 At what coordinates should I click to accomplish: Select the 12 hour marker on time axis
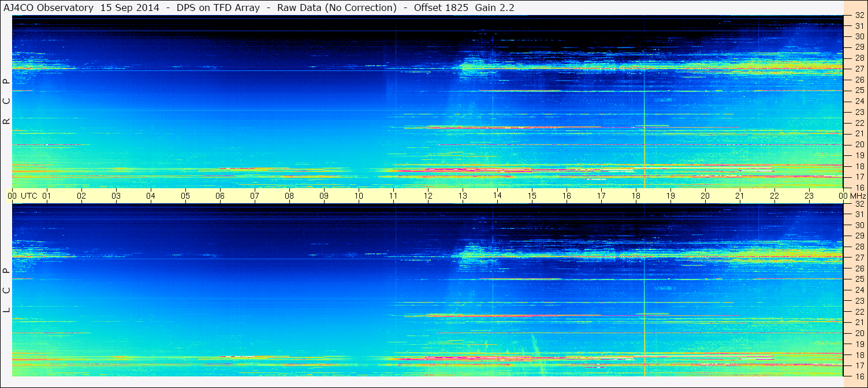coord(428,196)
